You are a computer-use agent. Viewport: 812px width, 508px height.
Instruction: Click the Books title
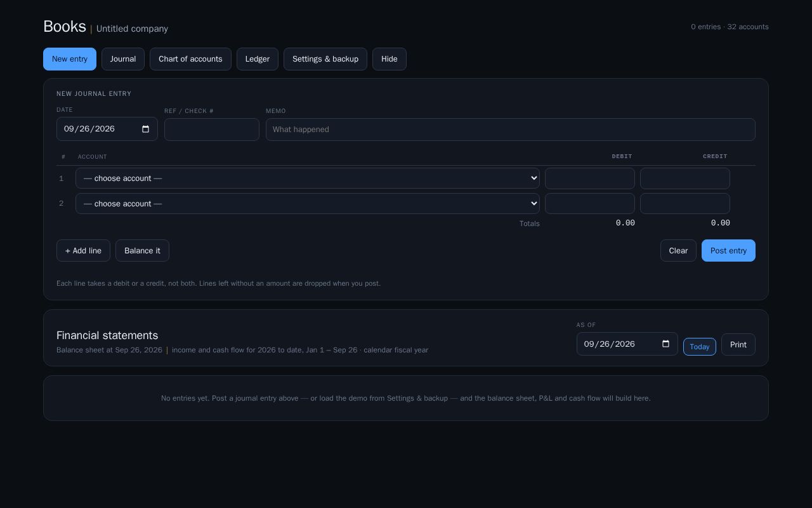coord(65,27)
